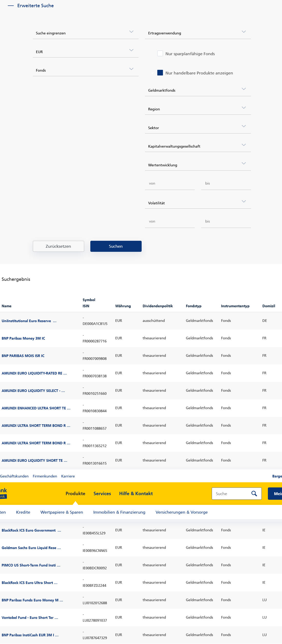Open AMUNDI EURO LIQUIDITY-RATED RE fund
282x644 pixels.
click(x=34, y=373)
